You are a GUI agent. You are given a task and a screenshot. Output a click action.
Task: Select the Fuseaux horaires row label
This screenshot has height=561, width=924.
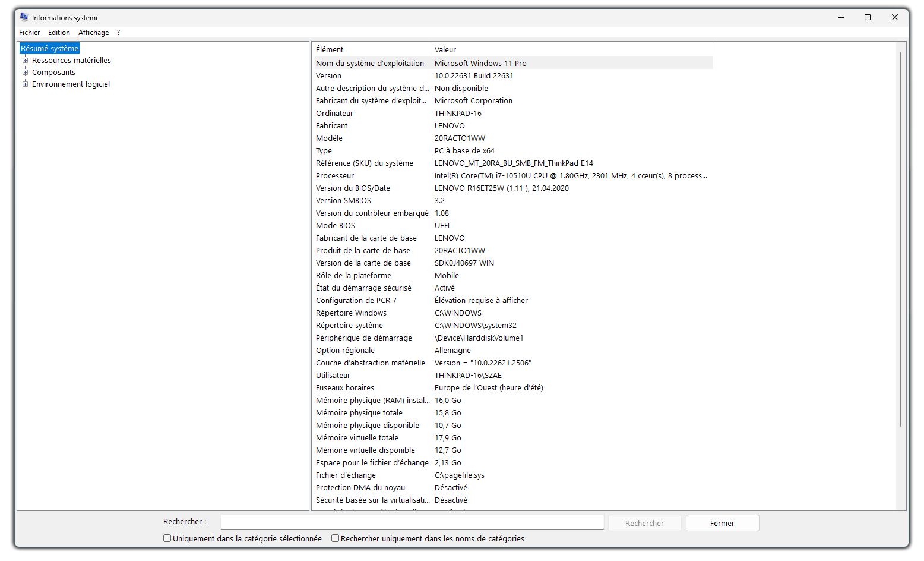pyautogui.click(x=345, y=388)
